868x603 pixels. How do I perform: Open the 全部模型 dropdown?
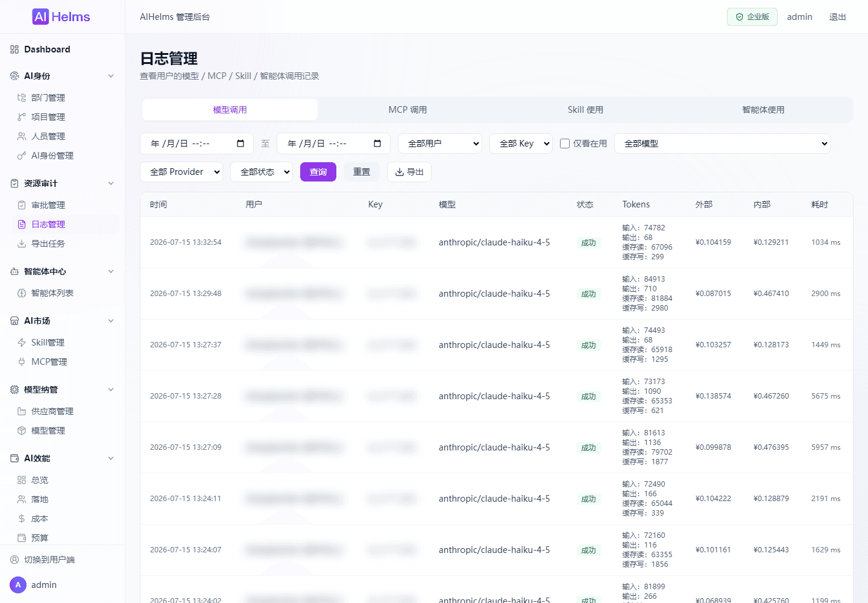pos(722,144)
